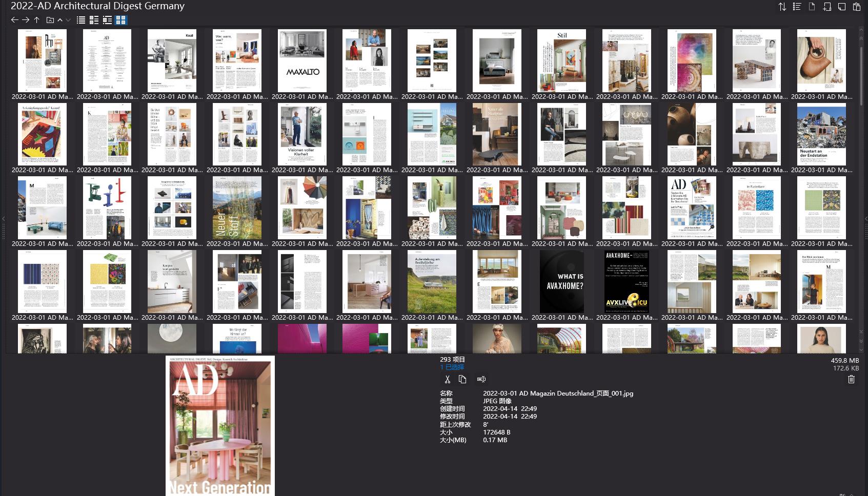Expand the previous-item chevron next to the folder icon
The height and width of the screenshot is (496, 868).
point(60,20)
